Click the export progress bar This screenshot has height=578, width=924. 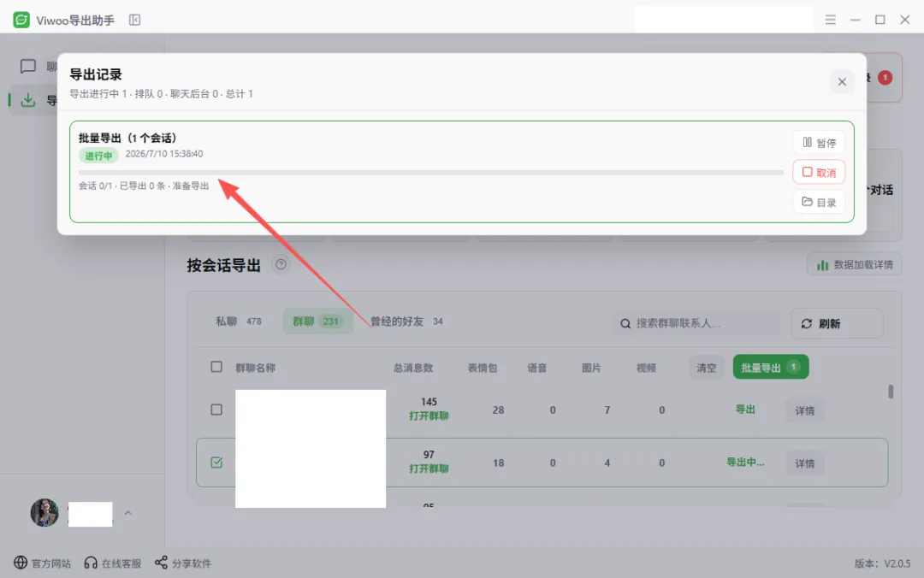tap(430, 173)
